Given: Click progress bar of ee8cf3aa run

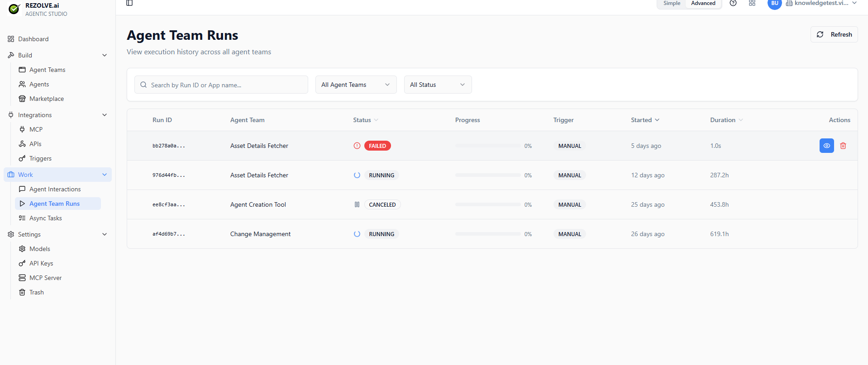Looking at the screenshot, I should coord(488,204).
